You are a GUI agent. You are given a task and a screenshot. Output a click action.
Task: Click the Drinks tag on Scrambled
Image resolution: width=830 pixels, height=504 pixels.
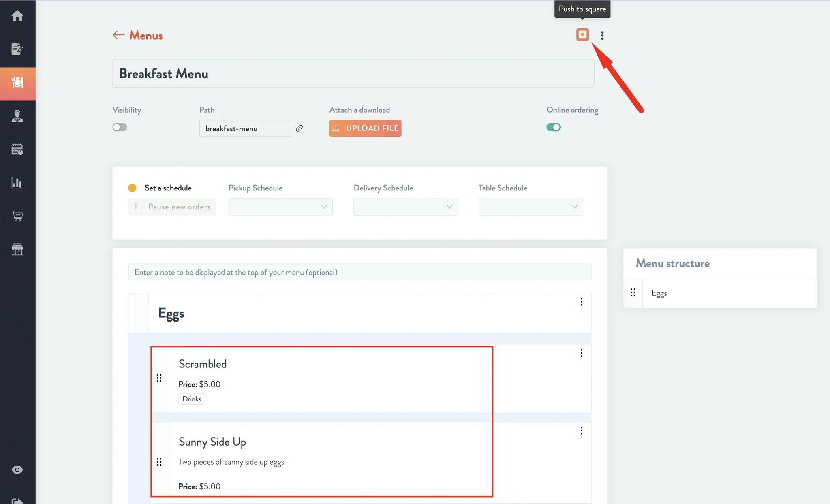click(192, 399)
